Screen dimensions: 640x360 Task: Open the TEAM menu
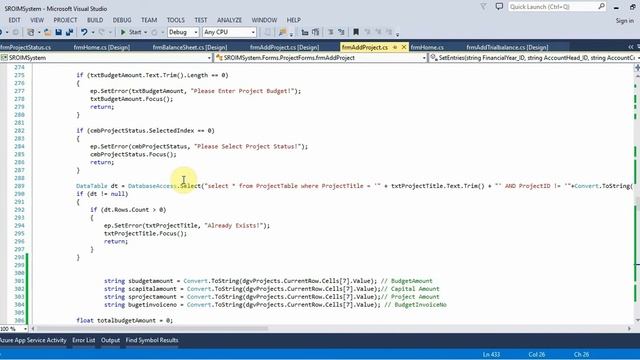coord(149,20)
